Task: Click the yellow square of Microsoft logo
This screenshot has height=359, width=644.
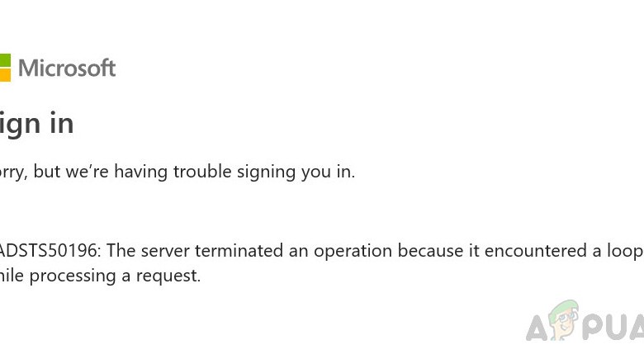Action: (x=5, y=75)
